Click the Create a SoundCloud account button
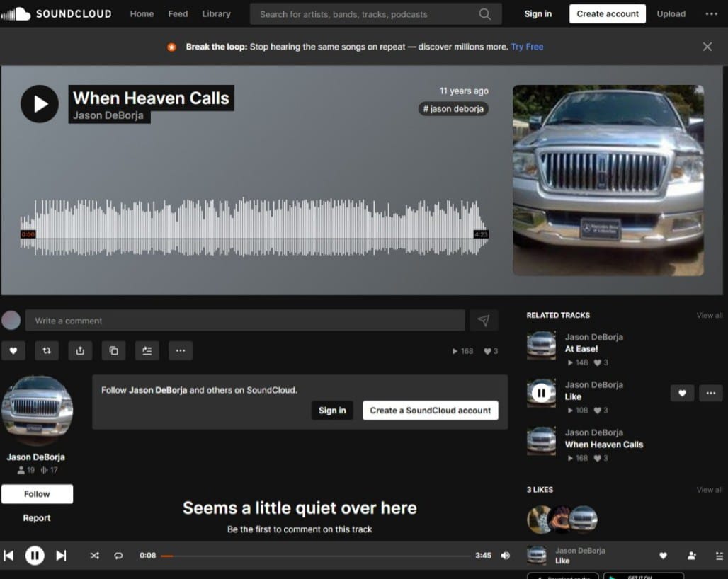 coord(430,411)
